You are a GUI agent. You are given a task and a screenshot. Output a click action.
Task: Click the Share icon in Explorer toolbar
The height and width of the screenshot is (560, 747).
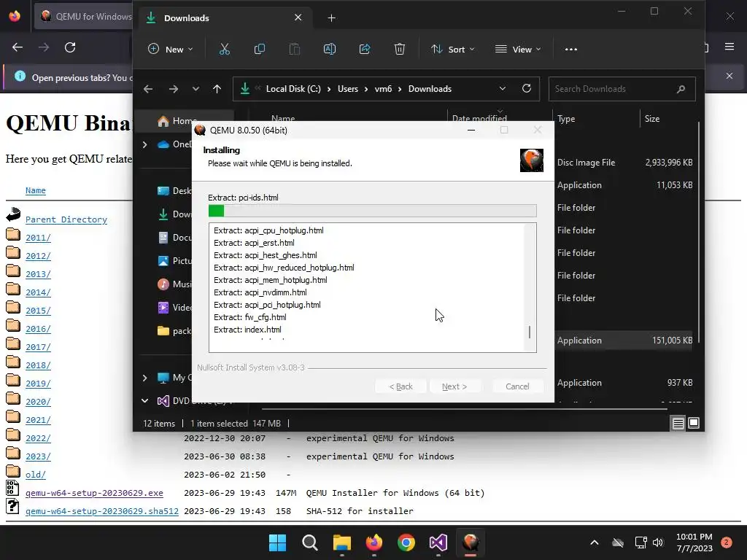coord(365,49)
